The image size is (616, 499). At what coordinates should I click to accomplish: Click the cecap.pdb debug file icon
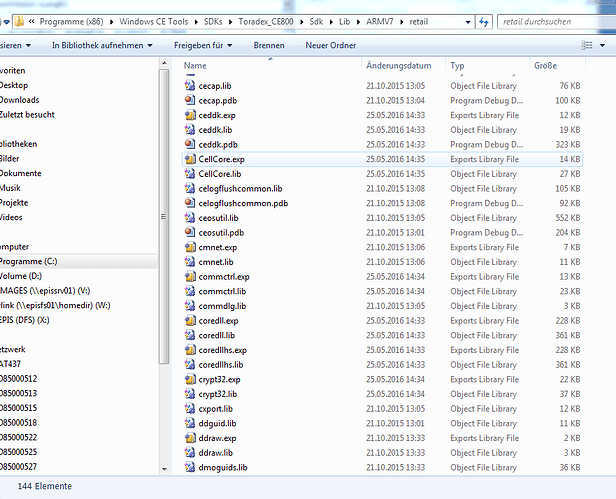click(190, 100)
